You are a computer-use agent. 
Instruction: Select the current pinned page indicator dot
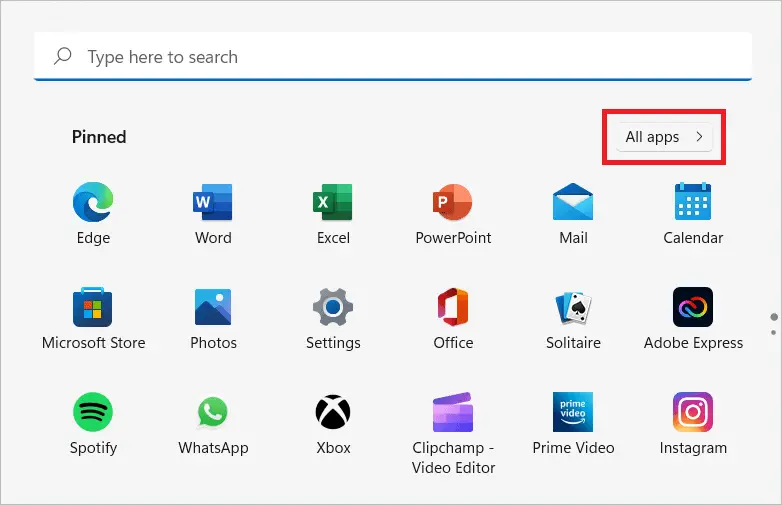pyautogui.click(x=774, y=317)
